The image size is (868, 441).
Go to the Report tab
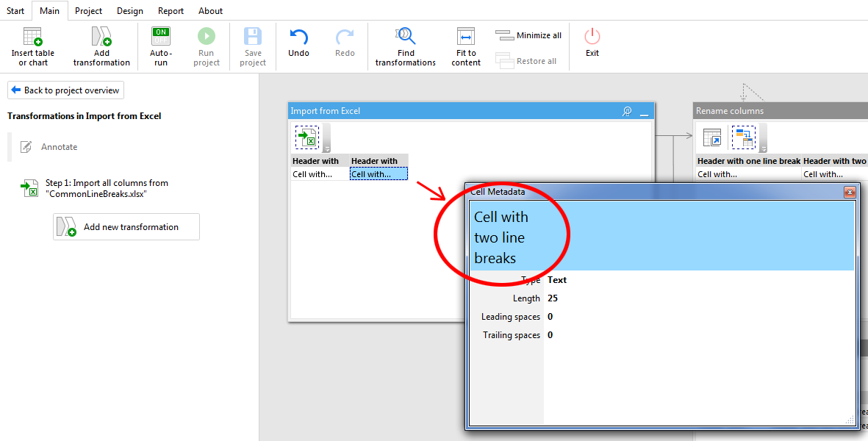coord(171,10)
